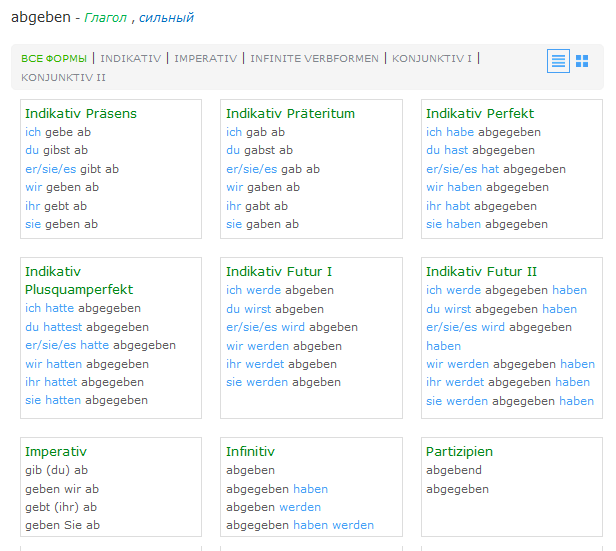Click the Глагол link in title
This screenshot has height=551, width=616.
[105, 18]
